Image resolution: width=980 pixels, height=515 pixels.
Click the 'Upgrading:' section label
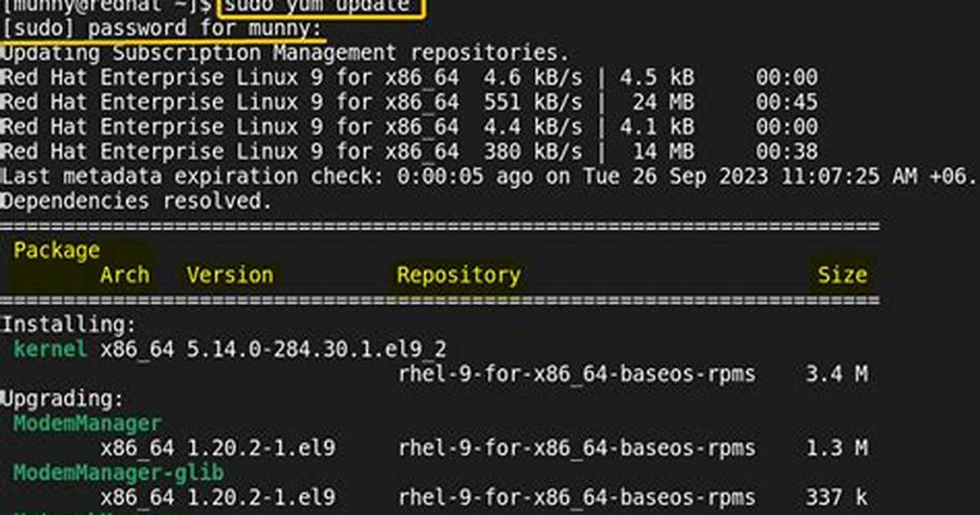click(62, 399)
